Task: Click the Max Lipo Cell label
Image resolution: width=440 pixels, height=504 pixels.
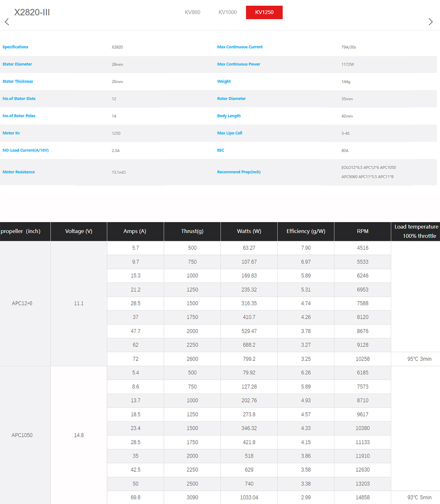Action: [230, 133]
